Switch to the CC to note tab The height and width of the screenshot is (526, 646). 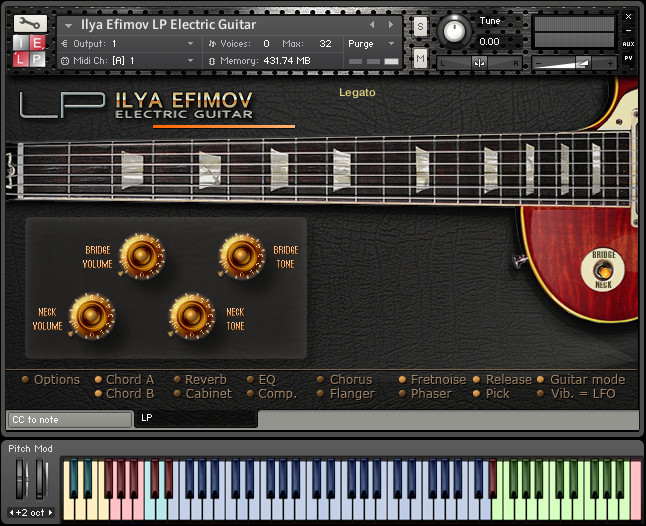coord(68,418)
